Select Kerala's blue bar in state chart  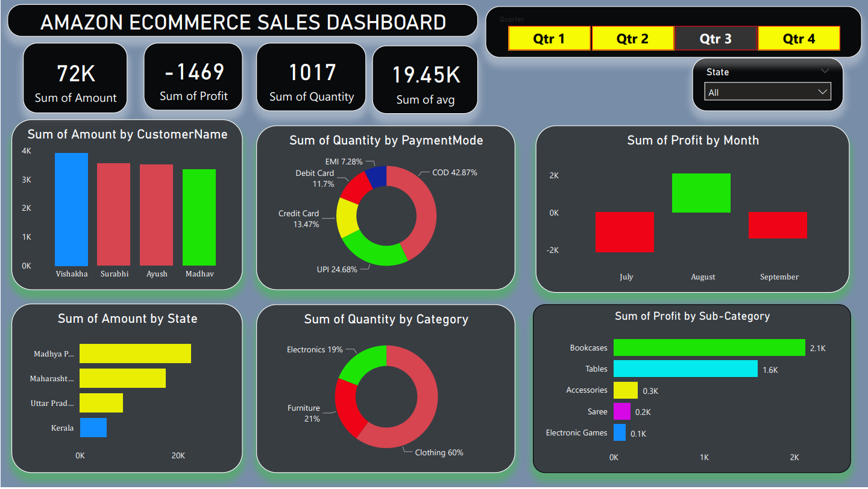tap(94, 428)
